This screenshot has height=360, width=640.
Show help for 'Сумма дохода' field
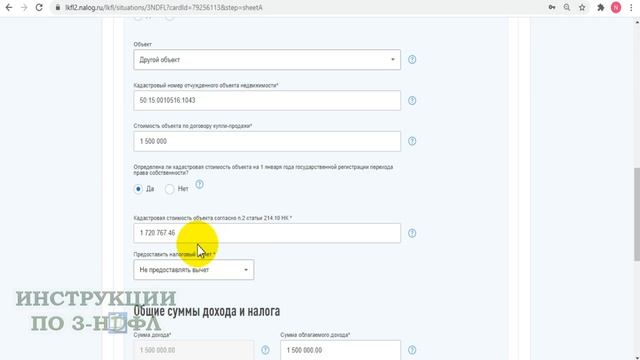pyautogui.click(x=265, y=350)
